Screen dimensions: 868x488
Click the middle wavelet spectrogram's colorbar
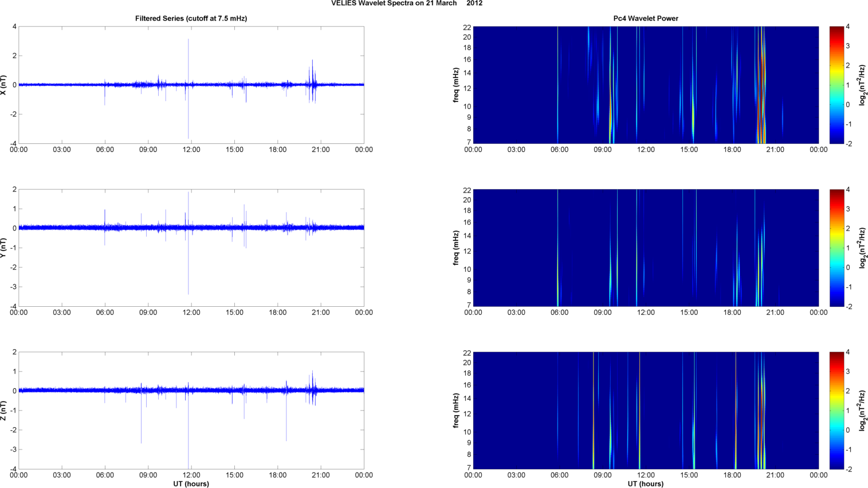click(x=836, y=248)
